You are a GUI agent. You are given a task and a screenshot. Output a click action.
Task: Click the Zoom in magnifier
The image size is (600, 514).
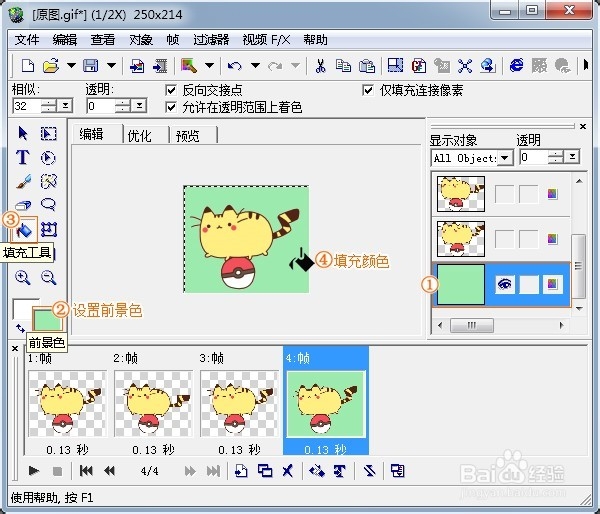pos(23,277)
